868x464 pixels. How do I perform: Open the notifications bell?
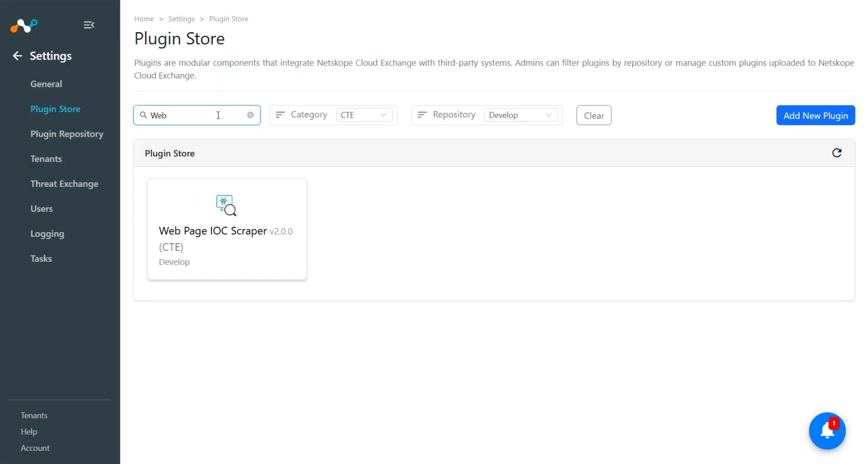tap(827, 431)
